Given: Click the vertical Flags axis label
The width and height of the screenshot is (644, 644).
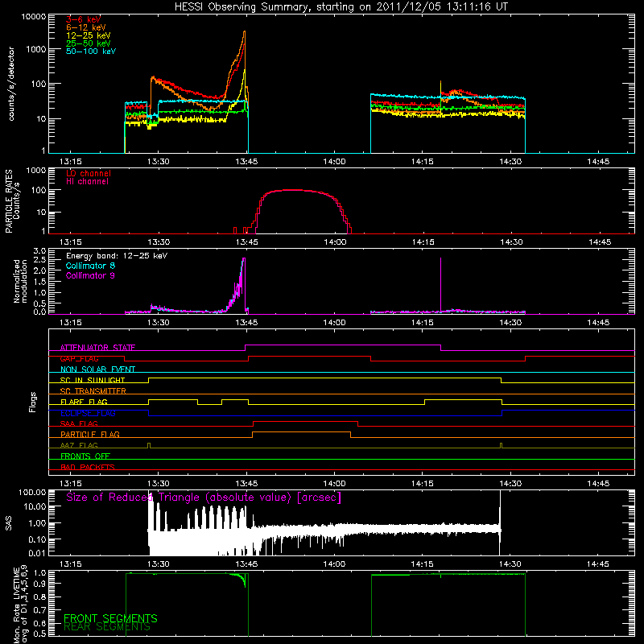Looking at the screenshot, I should coord(33,402).
